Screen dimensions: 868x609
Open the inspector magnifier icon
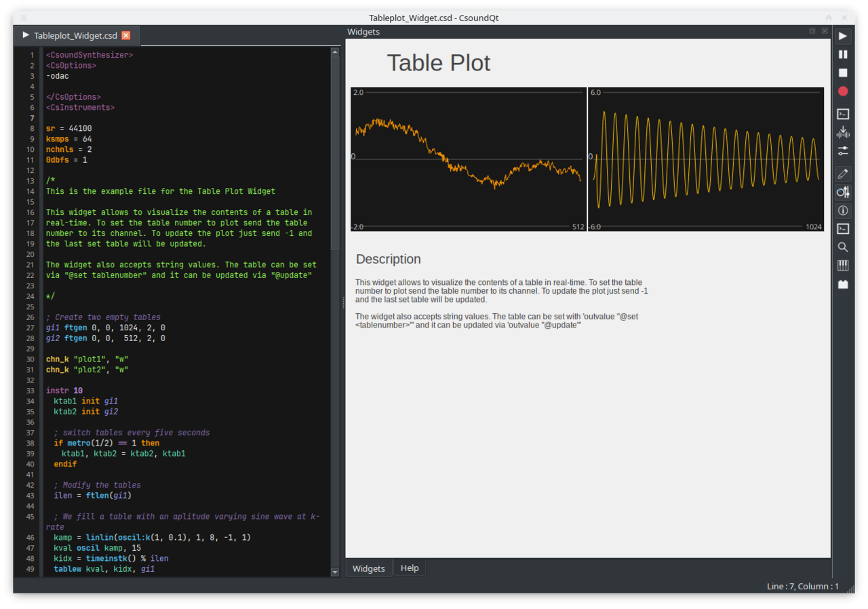[x=843, y=247]
